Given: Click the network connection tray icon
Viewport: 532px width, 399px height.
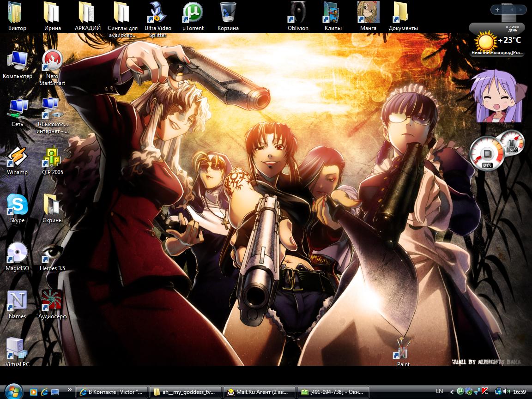Looking at the screenshot, I should tap(498, 392).
